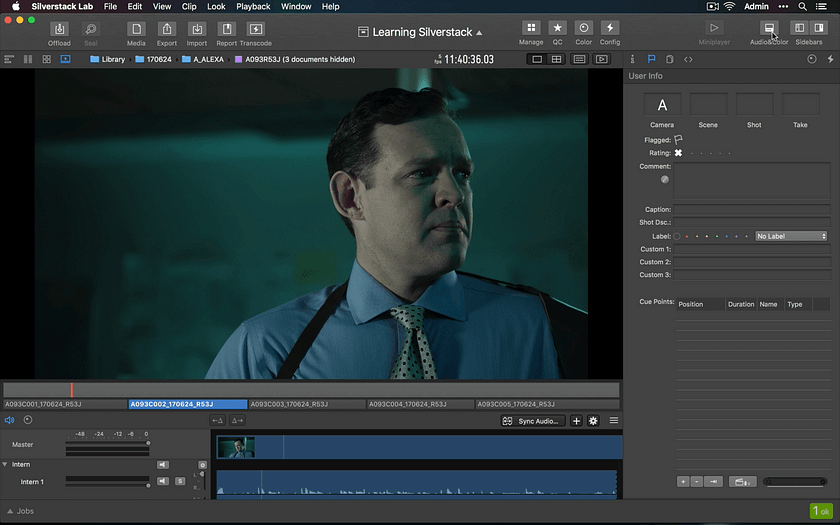
Task: Open the General Info tab in right sidebar
Action: pos(633,59)
